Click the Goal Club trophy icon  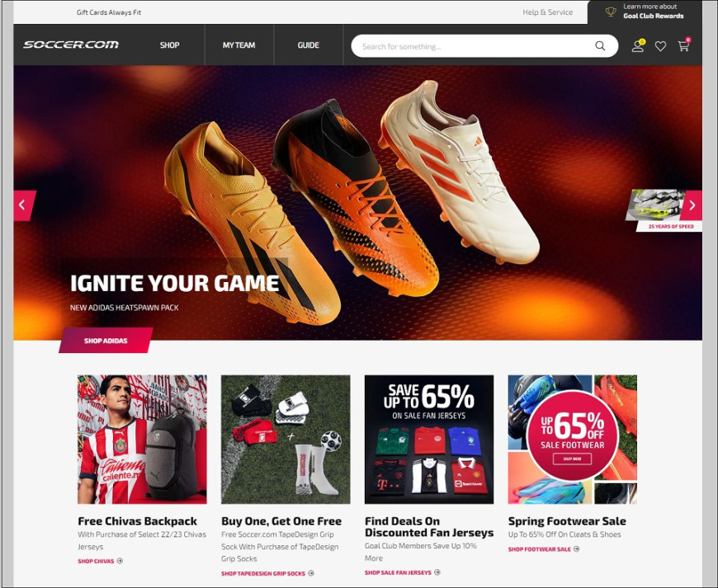[611, 12]
